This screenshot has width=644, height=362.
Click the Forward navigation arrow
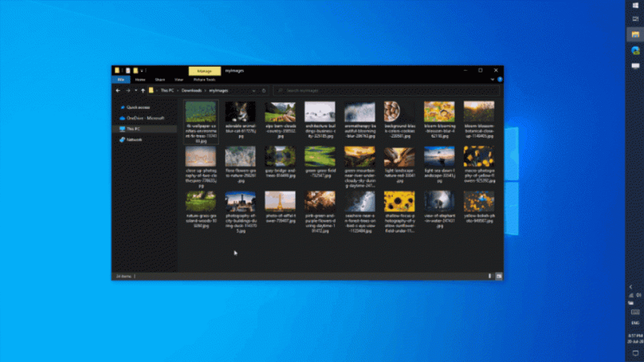coord(128,90)
